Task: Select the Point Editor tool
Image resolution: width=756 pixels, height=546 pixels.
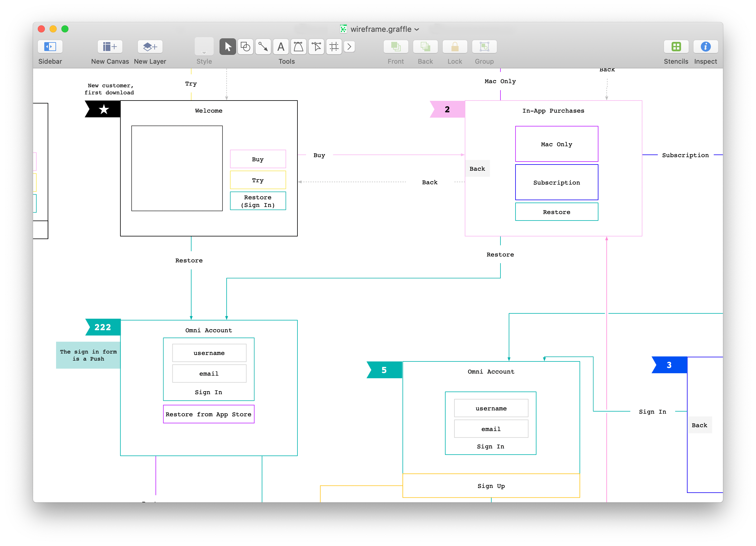Action: coord(316,47)
